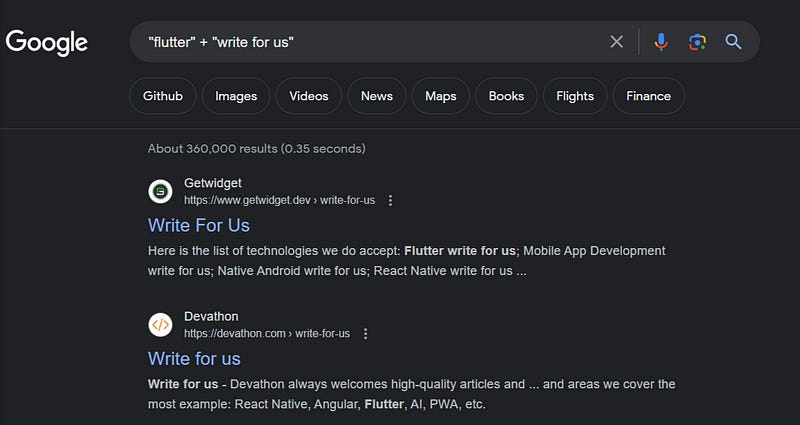Viewport: 800px width, 425px height.
Task: Click the devathon.com write-for-us URL
Action: 267,334
